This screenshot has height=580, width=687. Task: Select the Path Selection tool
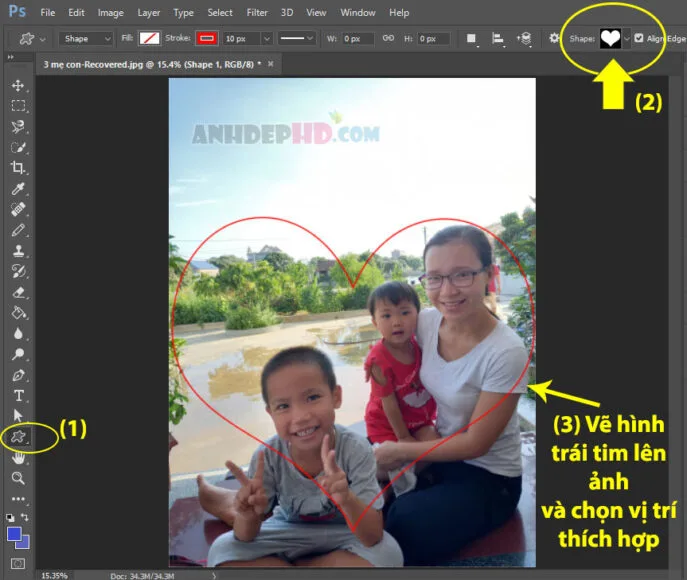18,415
